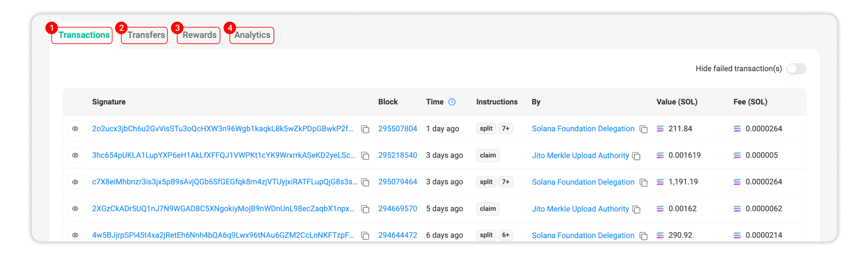Click SOL icon beside value 211.84
This screenshot has width=868, height=256.
click(x=660, y=129)
